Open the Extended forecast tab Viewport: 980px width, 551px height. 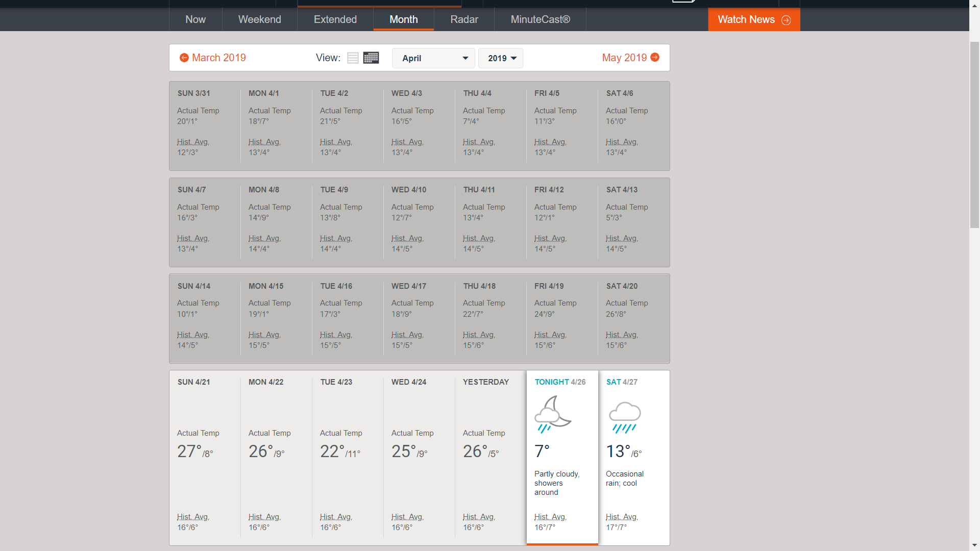click(x=335, y=19)
